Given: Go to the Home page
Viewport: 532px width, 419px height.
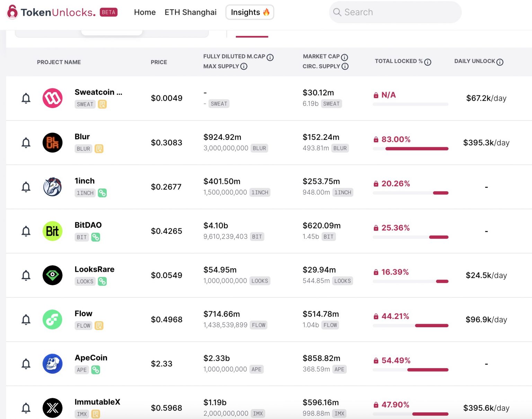Looking at the screenshot, I should pos(145,12).
